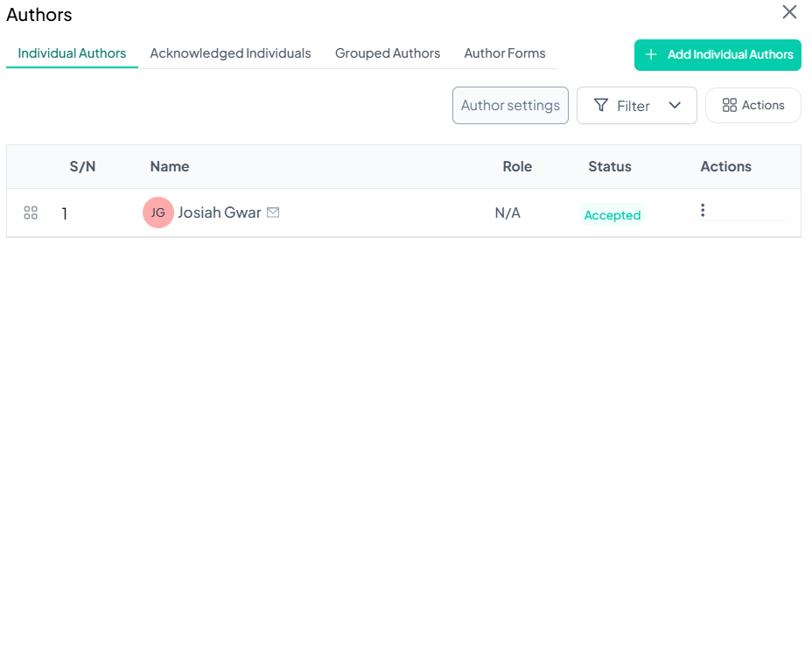
Task: Click the funnel icon on the Filter control
Action: pyautogui.click(x=601, y=106)
